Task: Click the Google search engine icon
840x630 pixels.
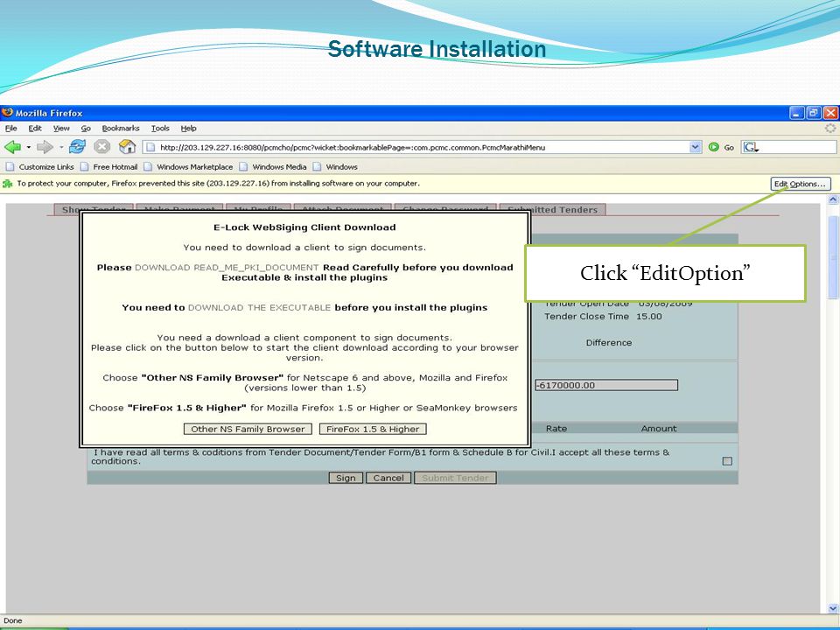Action: point(751,147)
